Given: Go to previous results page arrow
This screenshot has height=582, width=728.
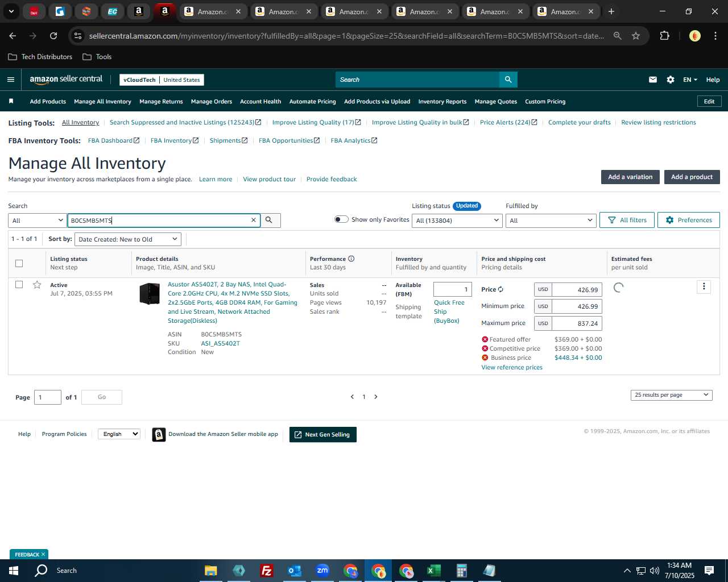Looking at the screenshot, I should point(352,397).
